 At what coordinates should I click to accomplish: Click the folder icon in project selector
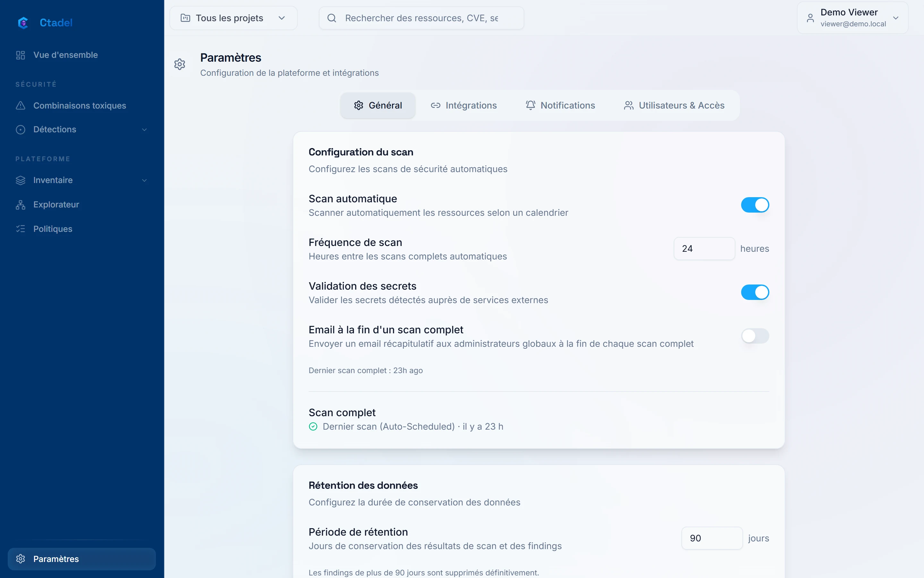(185, 18)
